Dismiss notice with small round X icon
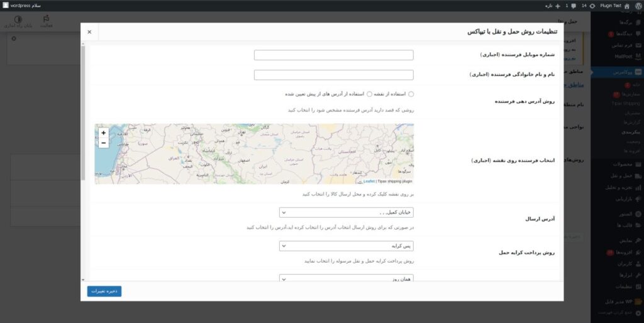The width and height of the screenshot is (644, 323). point(14,38)
